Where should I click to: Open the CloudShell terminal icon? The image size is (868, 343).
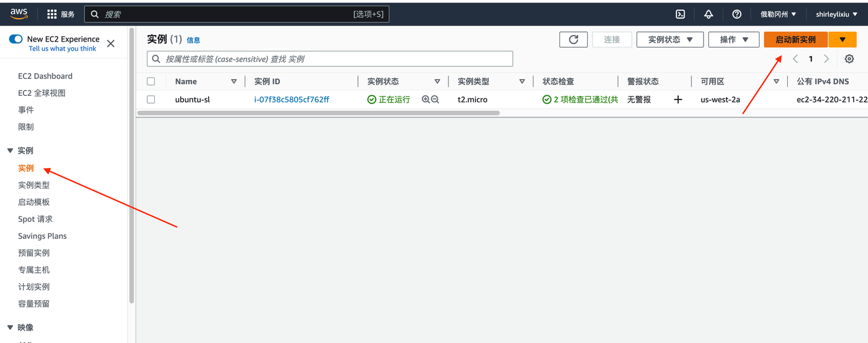[x=681, y=14]
